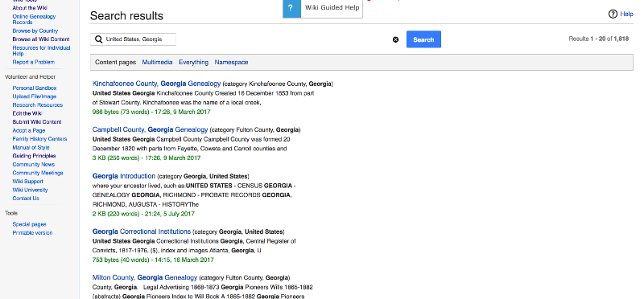Open Online Genealogy Records sidebar link
Image resolution: width=644 pixels, height=299 pixels.
click(x=34, y=19)
